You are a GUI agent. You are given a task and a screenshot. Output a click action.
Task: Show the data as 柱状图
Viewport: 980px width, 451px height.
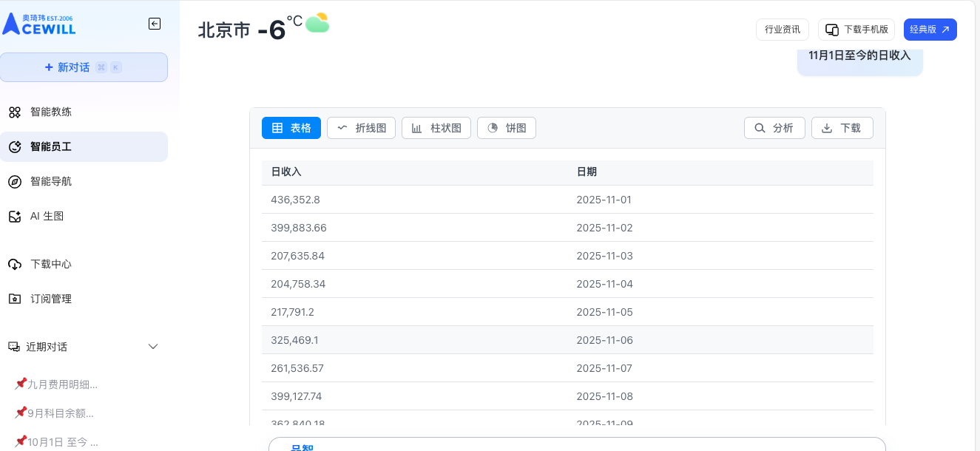pyautogui.click(x=436, y=128)
